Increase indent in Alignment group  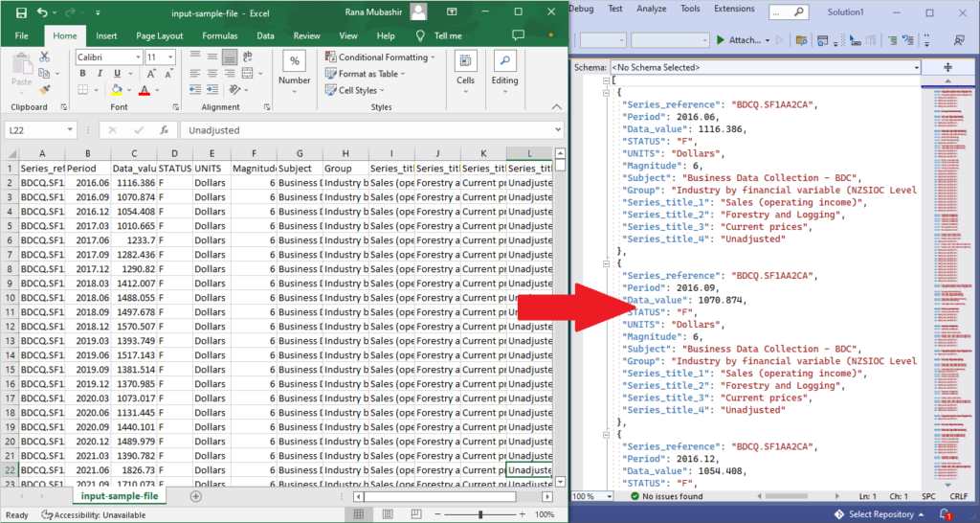pyautogui.click(x=212, y=90)
